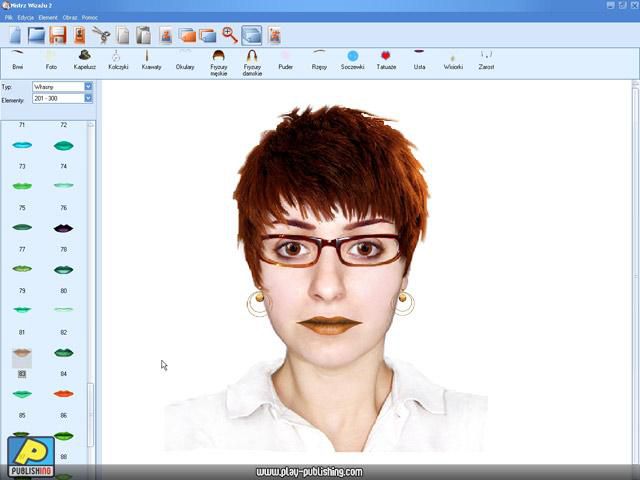This screenshot has width=640, height=480.
Task: Pick the dark purple lips swatch
Action: [x=63, y=228]
